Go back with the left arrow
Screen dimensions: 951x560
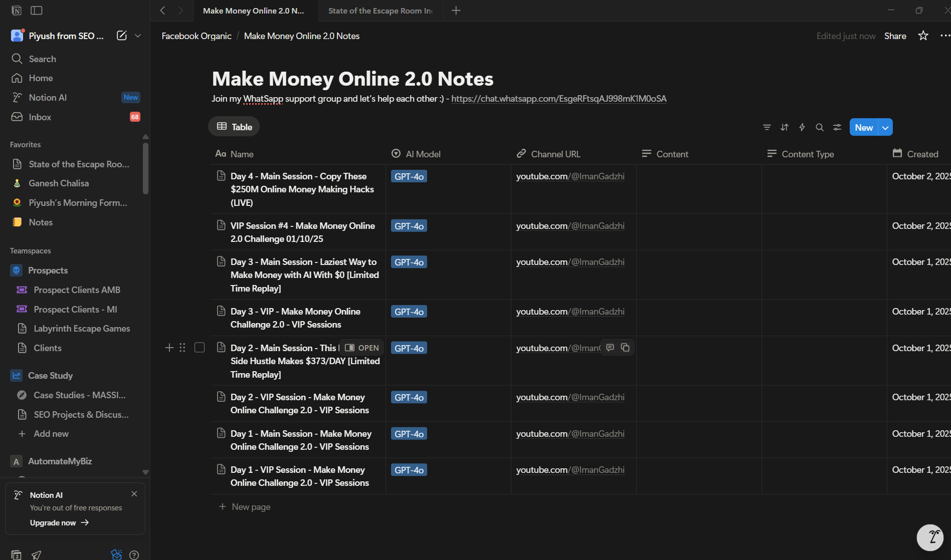tap(162, 11)
